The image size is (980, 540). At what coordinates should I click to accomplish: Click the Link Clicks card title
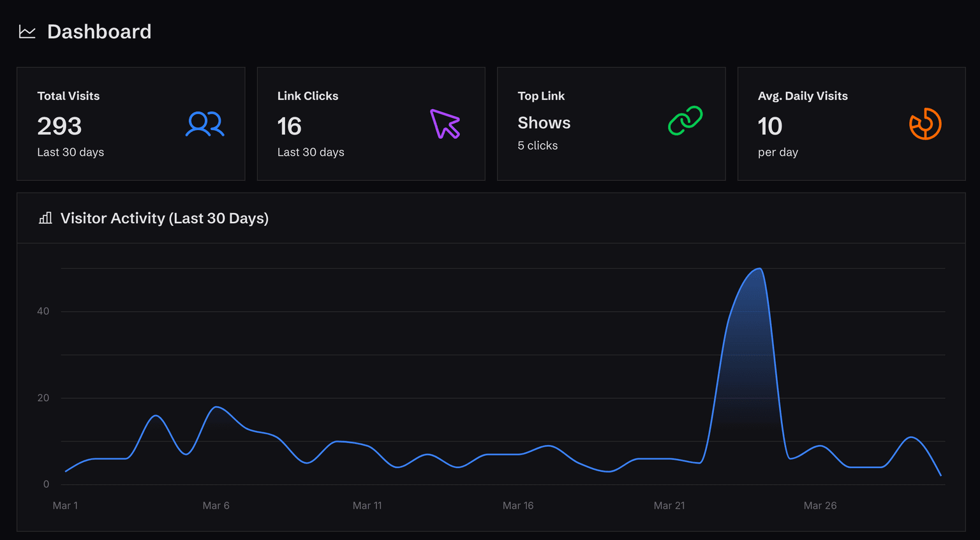click(x=308, y=96)
